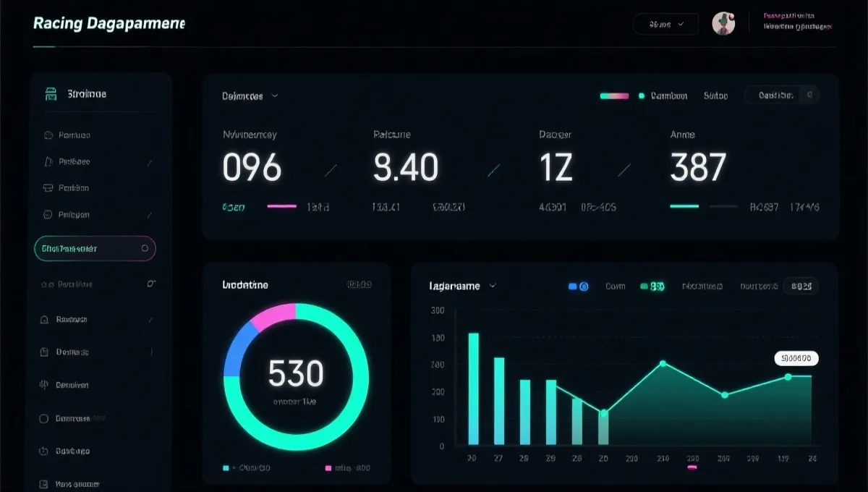The height and width of the screenshot is (492, 868).
Task: Toggle the circle switch on highlighted sidebar item
Action: pyautogui.click(x=145, y=248)
